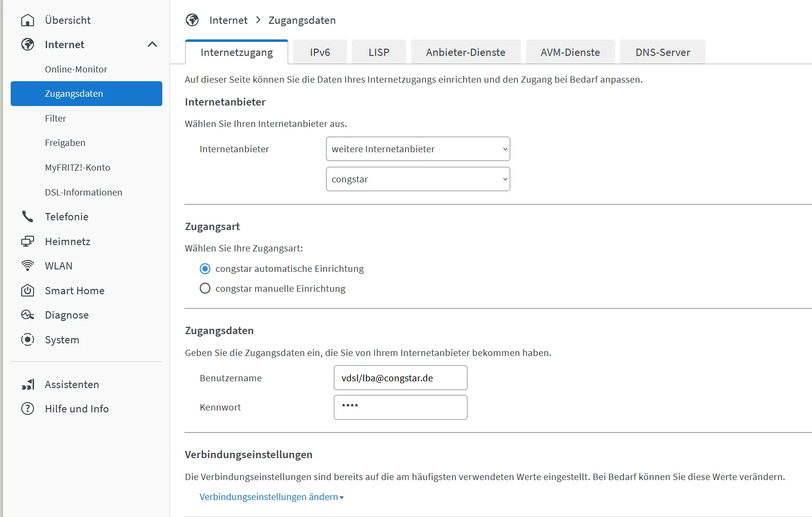Open Smart Home via its power icon

(x=28, y=291)
